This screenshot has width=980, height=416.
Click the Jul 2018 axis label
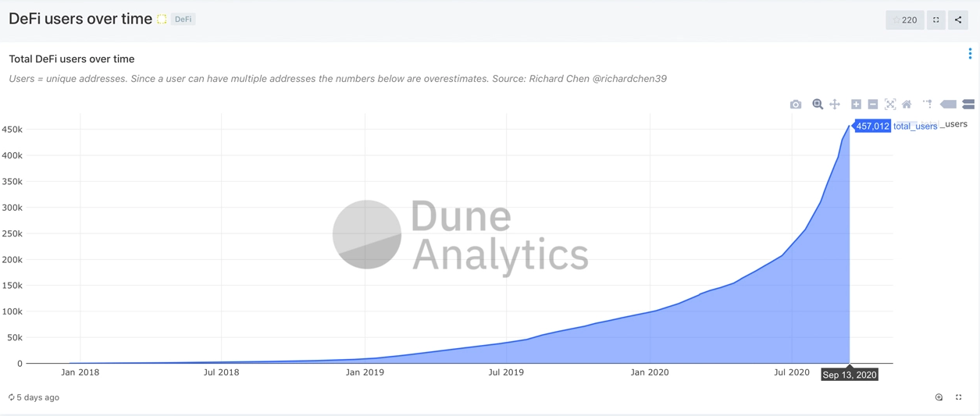pyautogui.click(x=222, y=372)
